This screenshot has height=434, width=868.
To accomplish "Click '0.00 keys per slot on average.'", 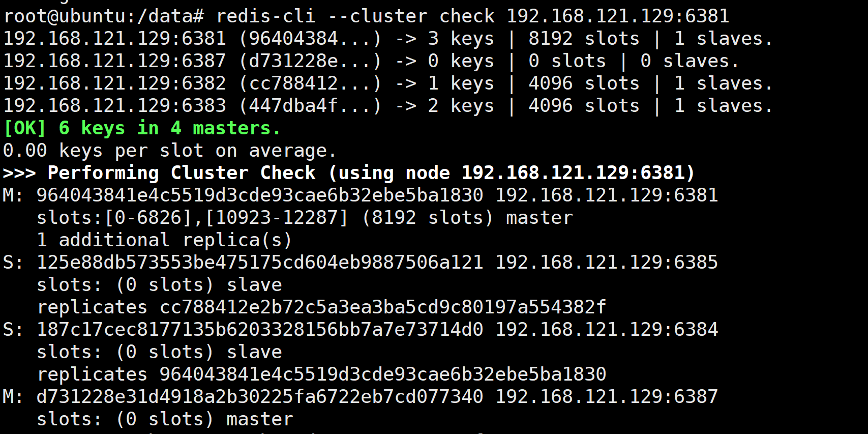I will coord(170,151).
